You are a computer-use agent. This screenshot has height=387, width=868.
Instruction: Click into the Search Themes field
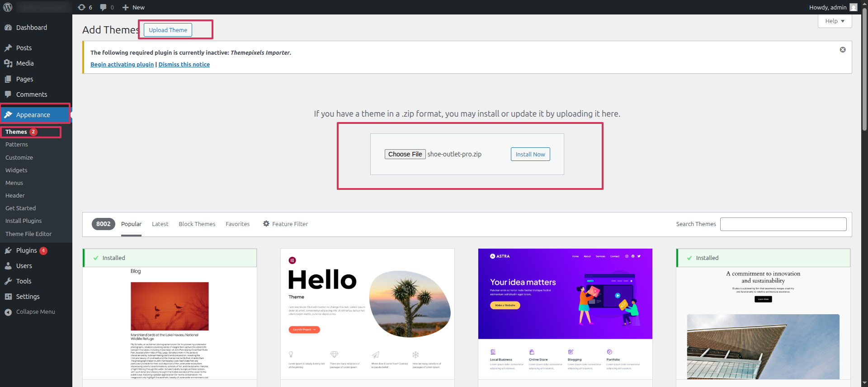click(x=783, y=224)
